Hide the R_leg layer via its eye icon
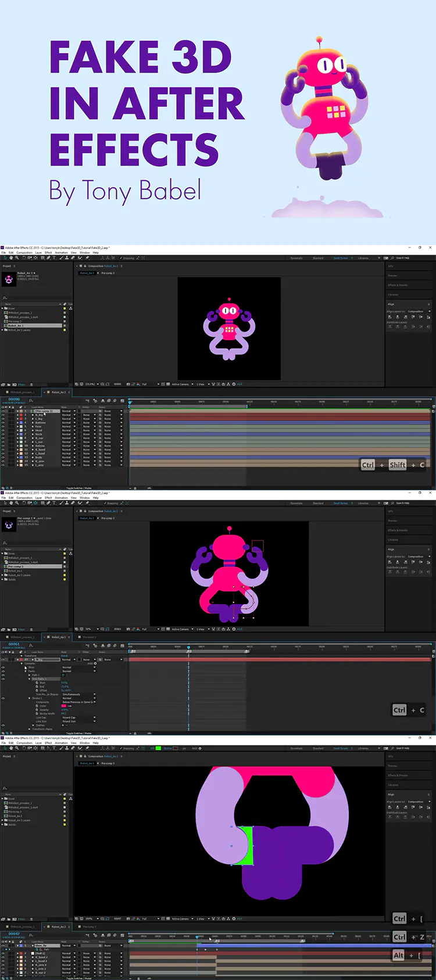Screen dimensions: 436x980 point(3,415)
